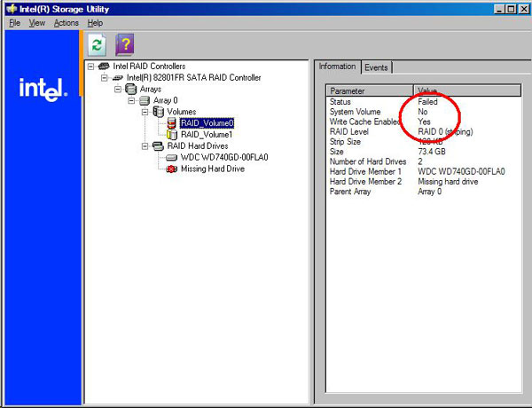Click the green Refresh toolbar icon

[97, 45]
